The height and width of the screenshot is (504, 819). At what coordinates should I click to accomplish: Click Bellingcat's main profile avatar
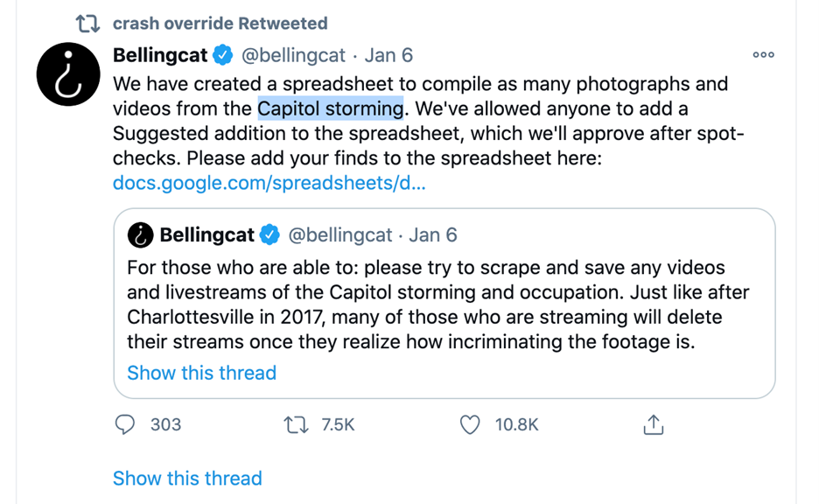click(x=69, y=74)
